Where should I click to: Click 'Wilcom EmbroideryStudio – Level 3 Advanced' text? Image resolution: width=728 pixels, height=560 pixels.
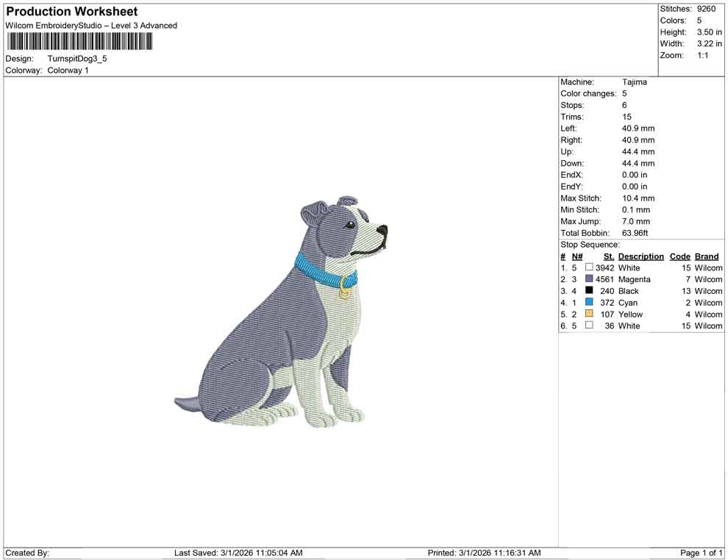click(91, 26)
